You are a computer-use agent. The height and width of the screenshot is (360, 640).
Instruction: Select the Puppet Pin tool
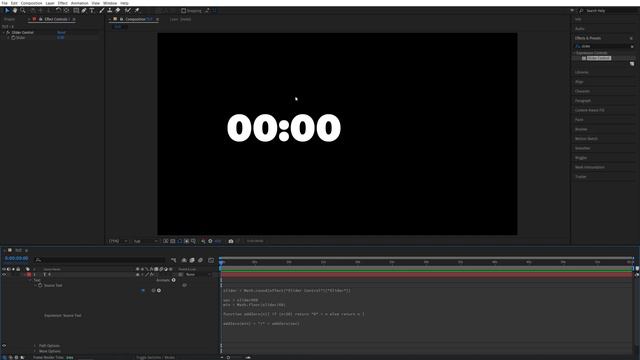(x=137, y=11)
